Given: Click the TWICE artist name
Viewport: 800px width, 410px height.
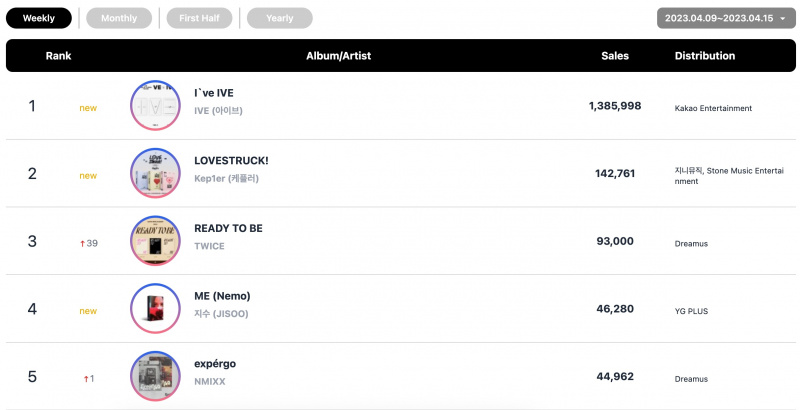Looking at the screenshot, I should [209, 246].
